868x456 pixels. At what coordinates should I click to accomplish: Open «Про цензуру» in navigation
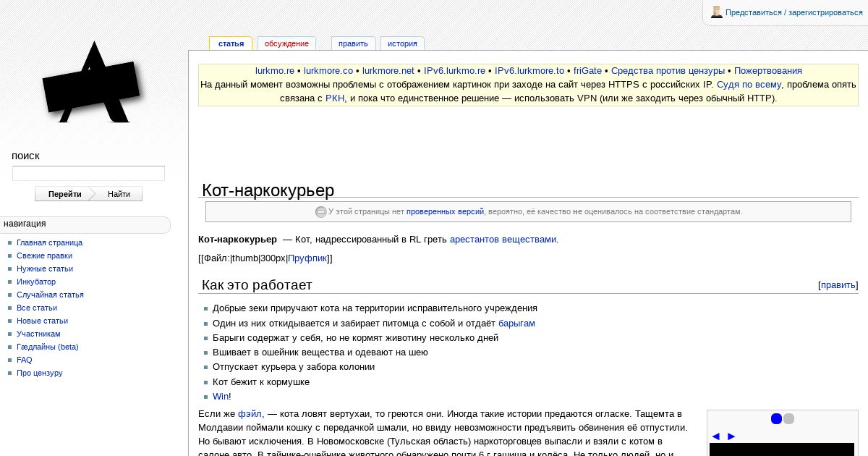click(x=40, y=373)
